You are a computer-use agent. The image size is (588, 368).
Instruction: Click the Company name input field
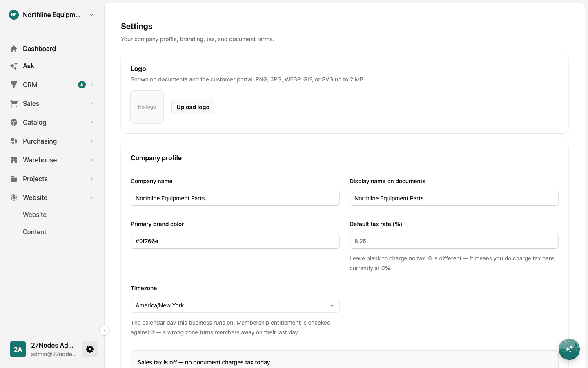pyautogui.click(x=235, y=198)
